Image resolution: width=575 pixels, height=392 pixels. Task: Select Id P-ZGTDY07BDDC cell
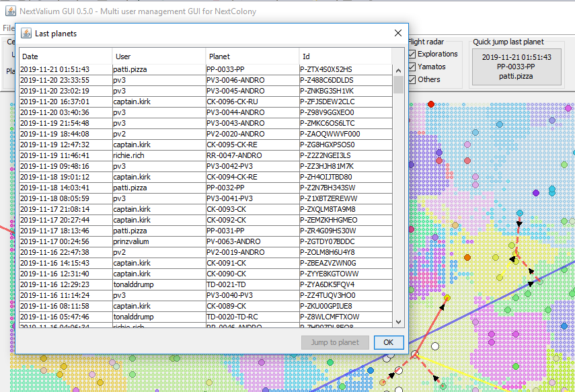346,241
